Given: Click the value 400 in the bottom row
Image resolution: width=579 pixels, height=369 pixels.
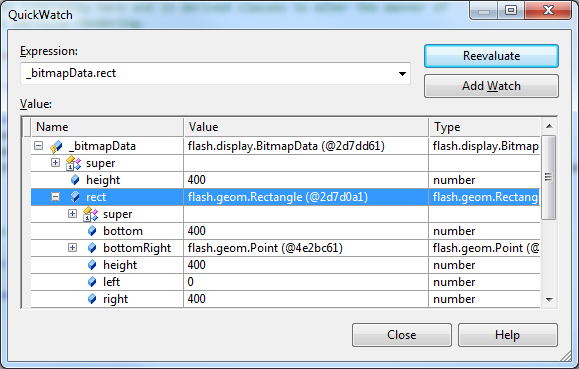Looking at the screenshot, I should pos(196,231).
